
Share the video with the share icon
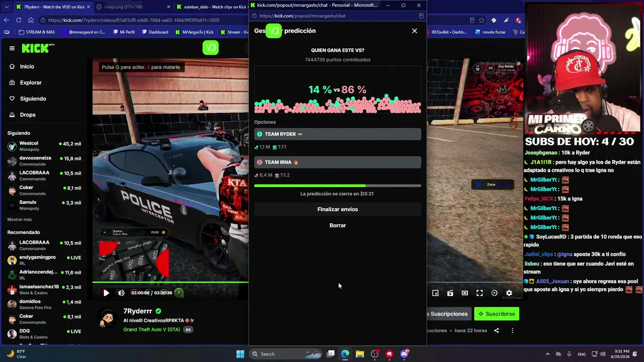[x=497, y=330]
